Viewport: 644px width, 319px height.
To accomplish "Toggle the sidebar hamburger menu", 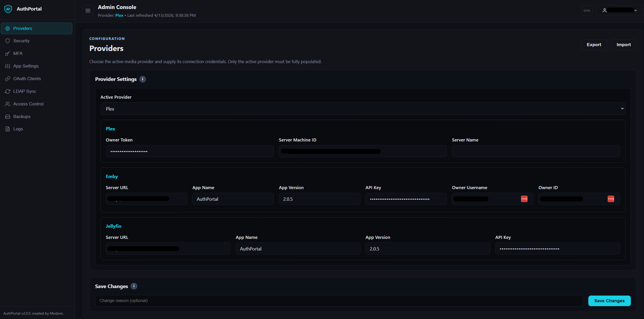I will coord(88,11).
